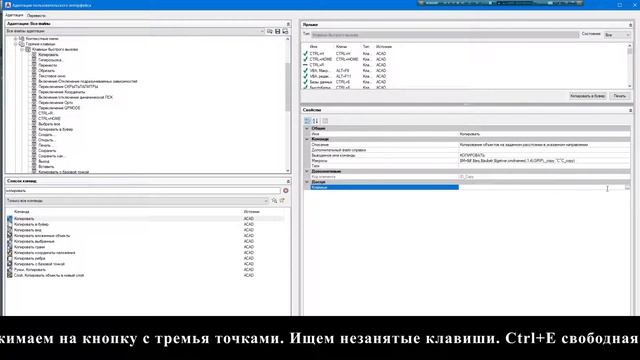This screenshot has height=360, width=640.
Task: Switch properties to alphabetical sort icon
Action: 316,121
